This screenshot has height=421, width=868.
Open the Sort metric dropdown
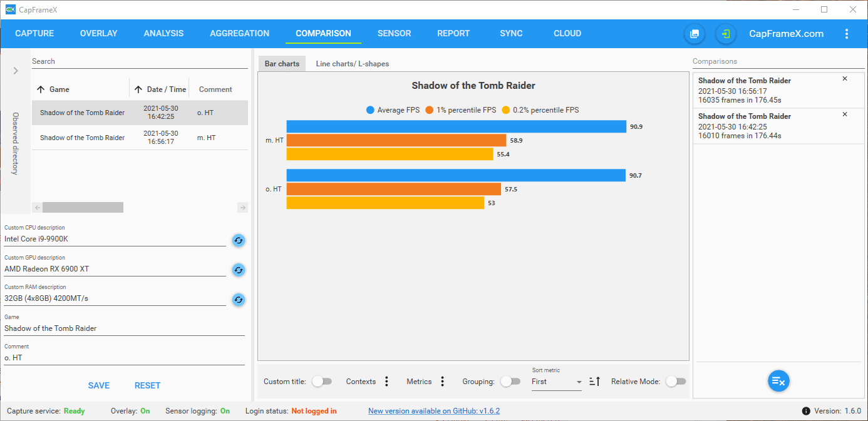[557, 382]
